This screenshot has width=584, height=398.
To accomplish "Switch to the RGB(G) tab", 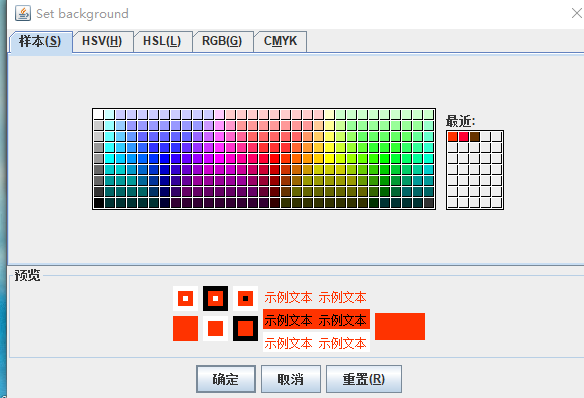I will [222, 41].
